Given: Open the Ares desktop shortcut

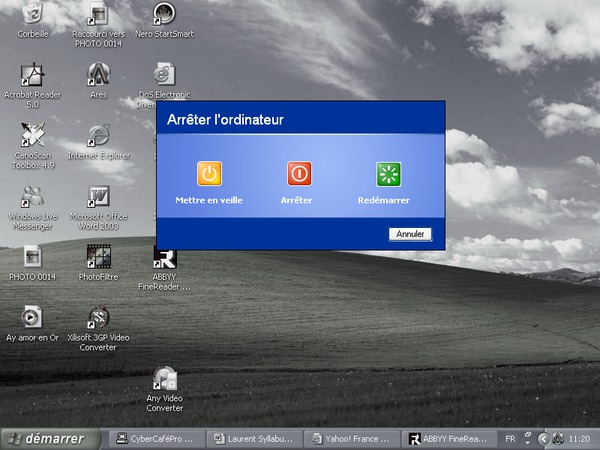Looking at the screenshot, I should coord(98,76).
